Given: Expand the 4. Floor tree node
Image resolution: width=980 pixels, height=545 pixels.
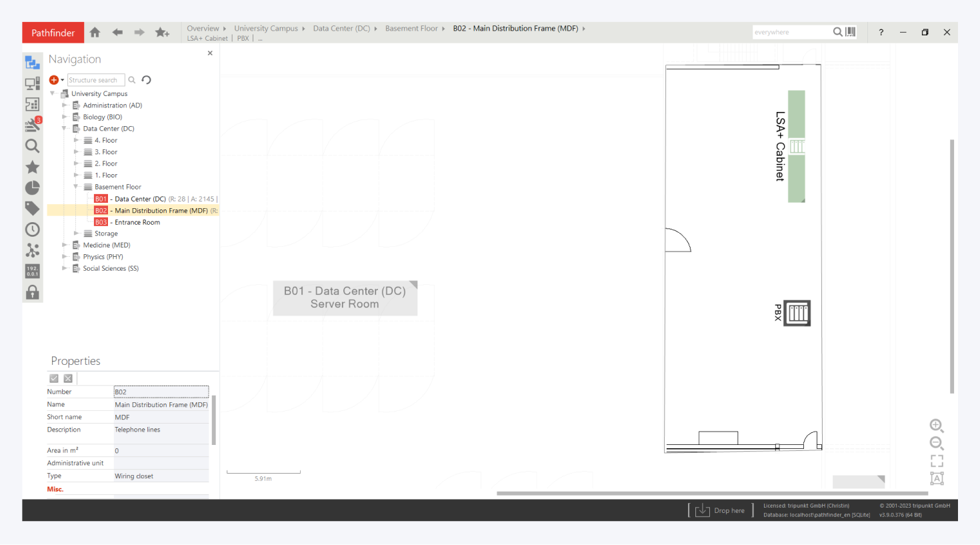Looking at the screenshot, I should coord(76,140).
